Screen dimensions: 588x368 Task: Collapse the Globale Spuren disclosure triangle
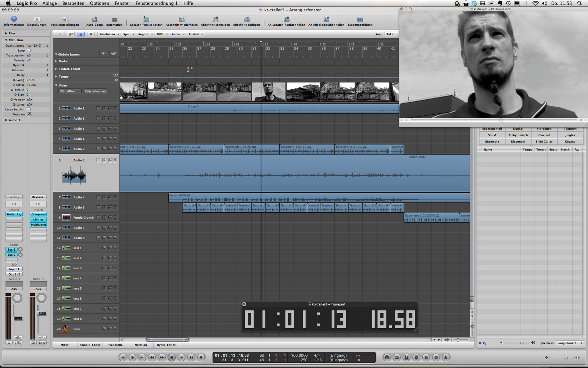click(x=56, y=54)
